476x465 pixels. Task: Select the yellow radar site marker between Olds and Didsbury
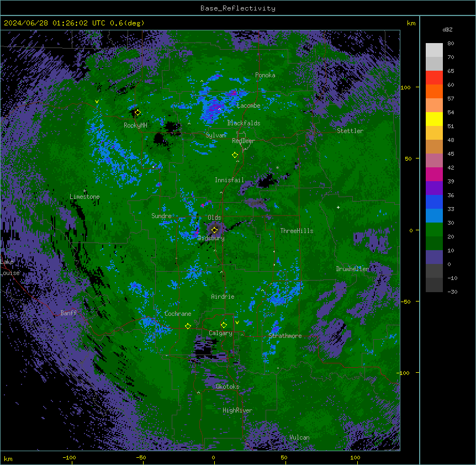coord(214,230)
